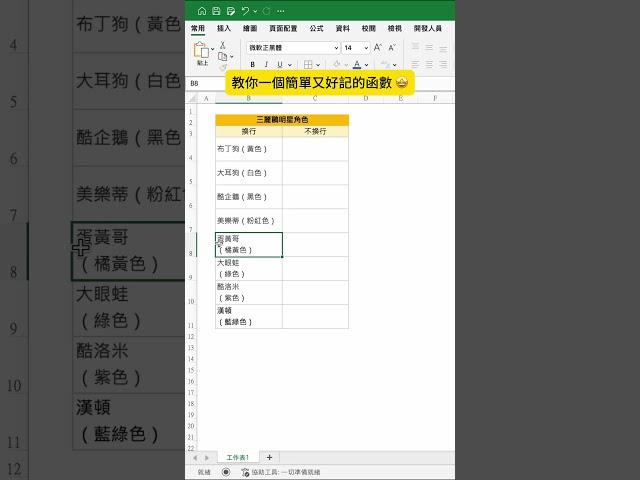The width and height of the screenshot is (640, 480).
Task: Expand the Undo history dropdown arrow
Action: pos(255,11)
